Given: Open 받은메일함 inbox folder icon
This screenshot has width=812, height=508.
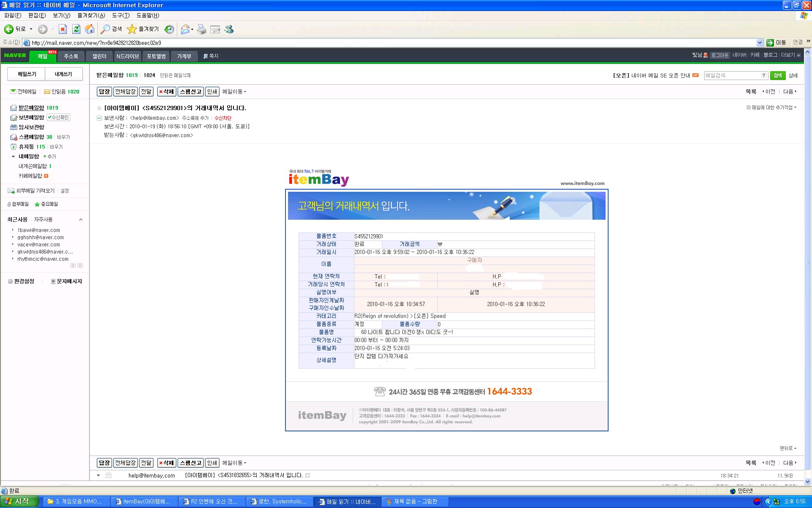Looking at the screenshot, I should tap(14, 108).
